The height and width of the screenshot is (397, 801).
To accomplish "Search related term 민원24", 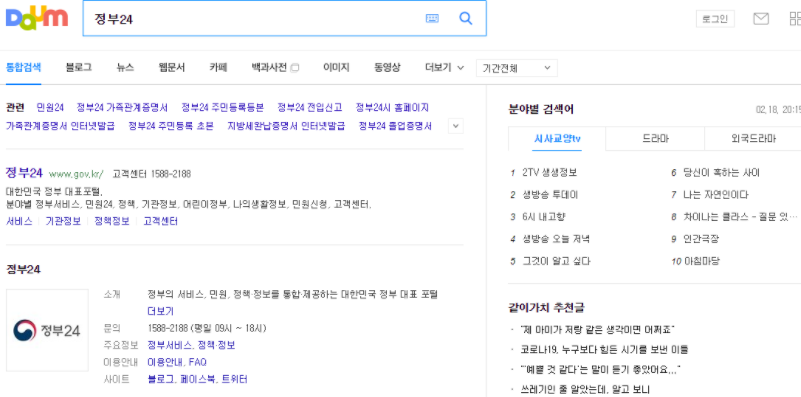I will [50, 107].
